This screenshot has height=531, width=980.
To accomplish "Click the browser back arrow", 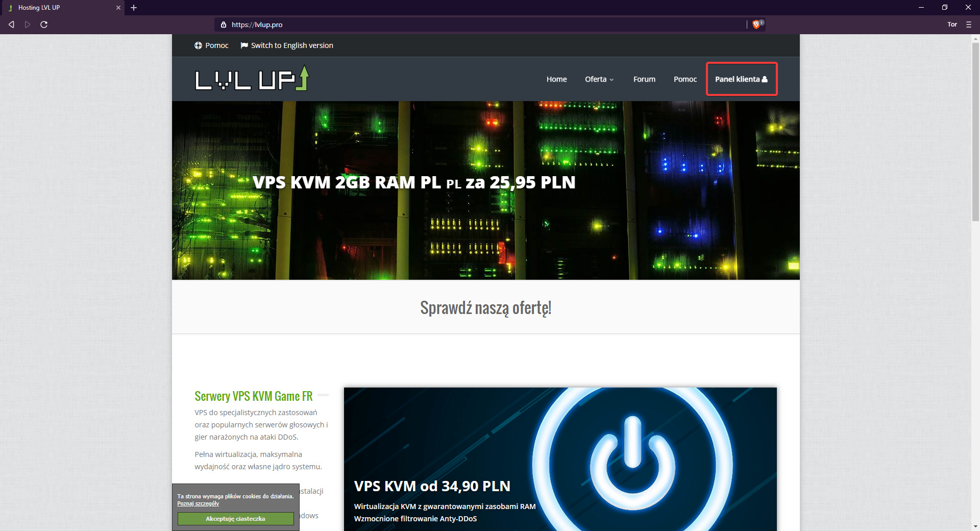I will [11, 25].
